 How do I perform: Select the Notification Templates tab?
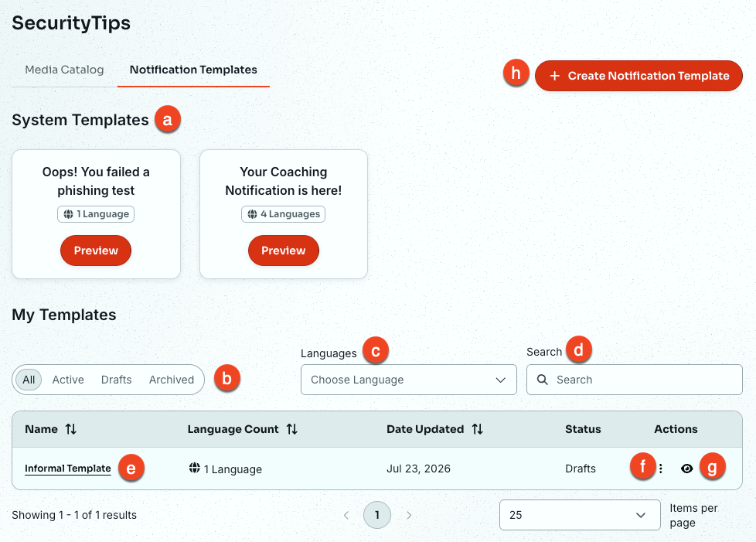coord(193,70)
